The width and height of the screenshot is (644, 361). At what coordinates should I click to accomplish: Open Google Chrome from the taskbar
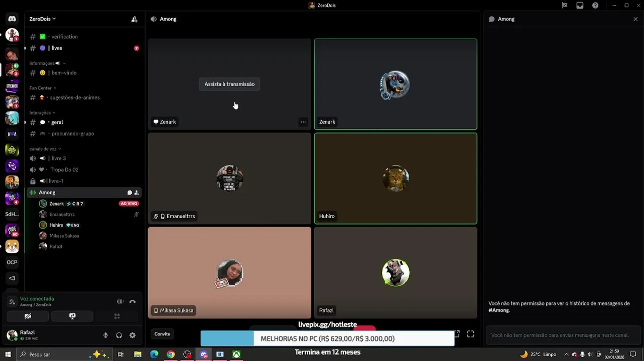pyautogui.click(x=171, y=354)
